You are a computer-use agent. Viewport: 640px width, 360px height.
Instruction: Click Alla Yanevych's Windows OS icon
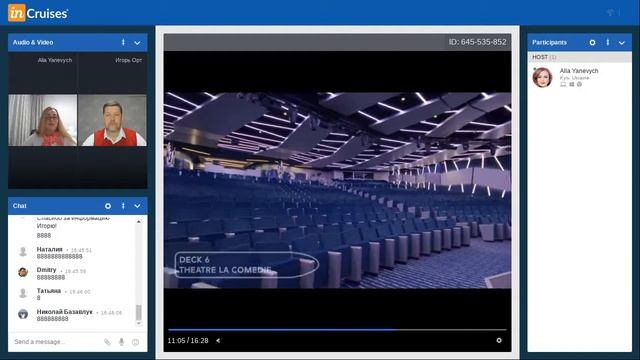(x=571, y=84)
